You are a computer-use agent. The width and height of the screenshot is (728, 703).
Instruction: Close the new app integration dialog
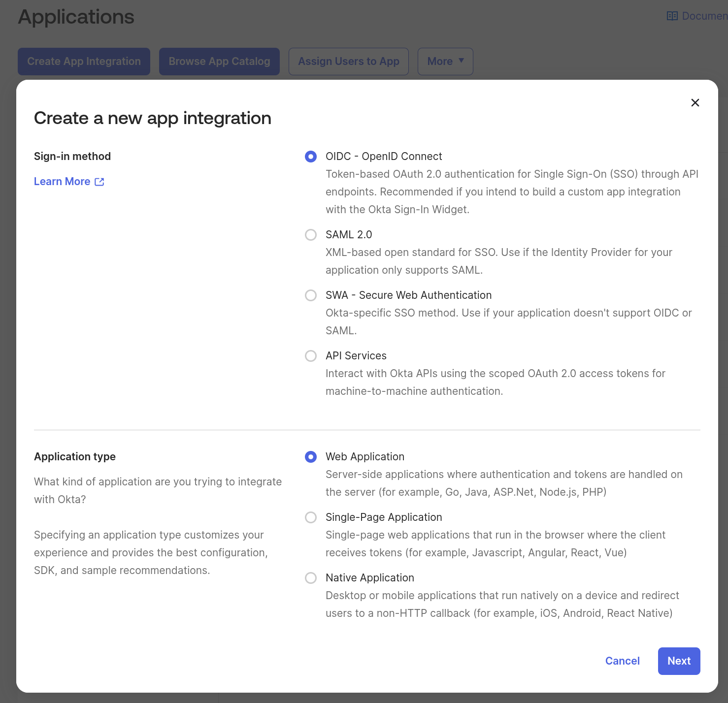tap(695, 102)
